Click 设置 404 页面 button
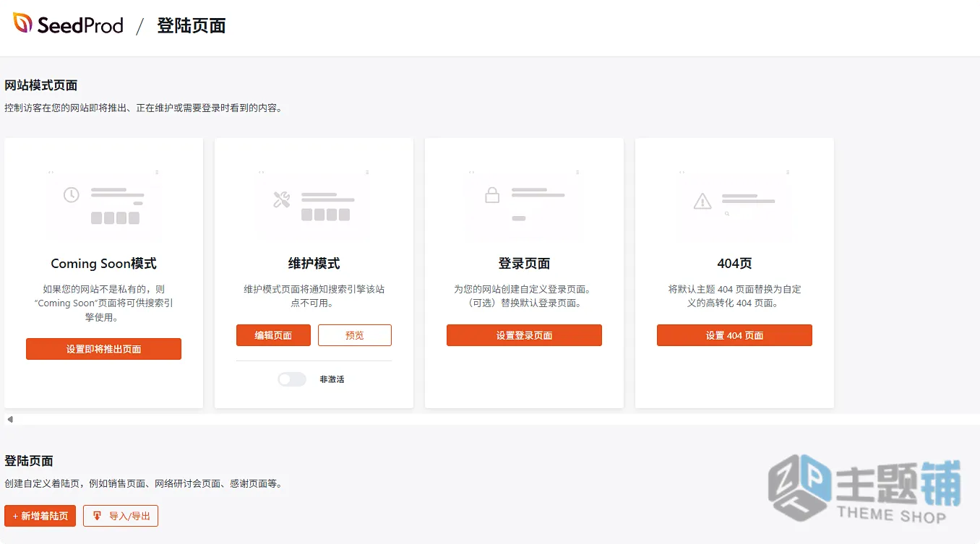980x544 pixels. click(734, 335)
